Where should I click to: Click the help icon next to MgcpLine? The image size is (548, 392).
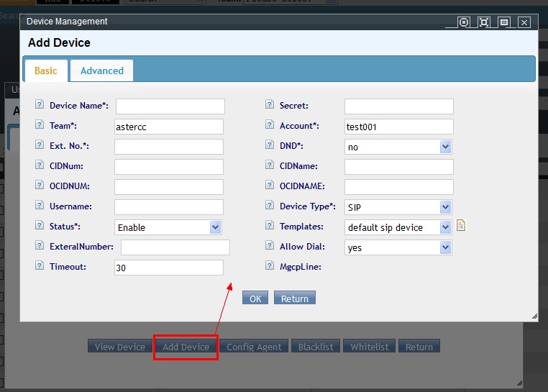[270, 267]
